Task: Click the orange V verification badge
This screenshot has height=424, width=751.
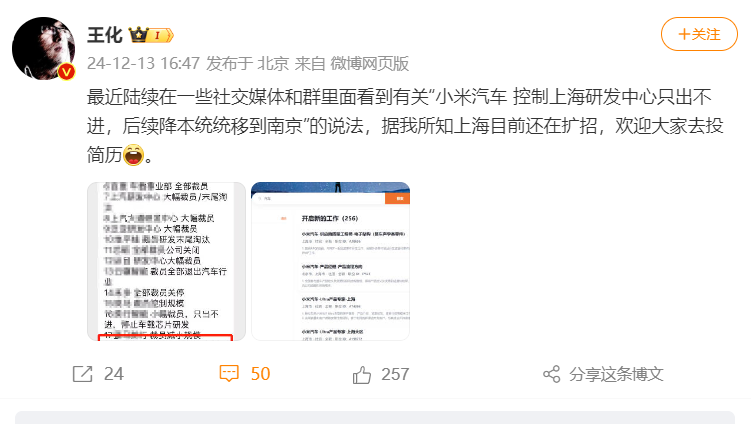Action: point(67,72)
